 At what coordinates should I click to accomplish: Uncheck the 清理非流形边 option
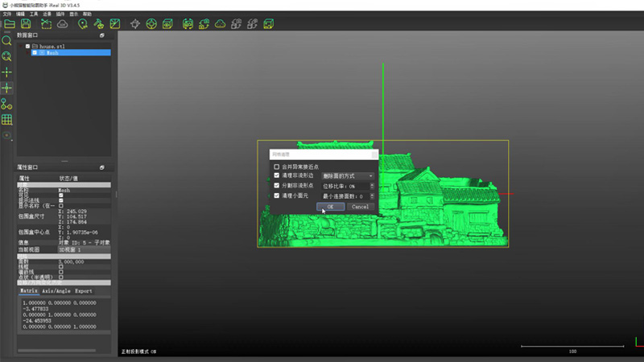tap(276, 175)
